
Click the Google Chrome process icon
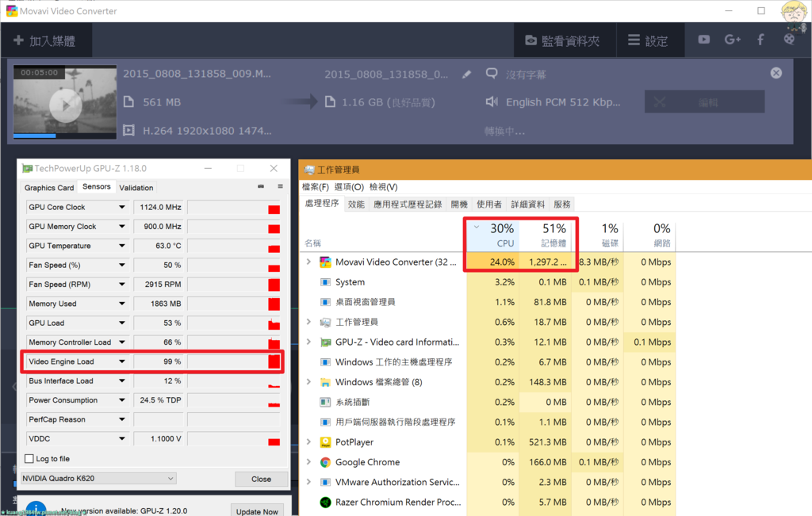(x=325, y=462)
